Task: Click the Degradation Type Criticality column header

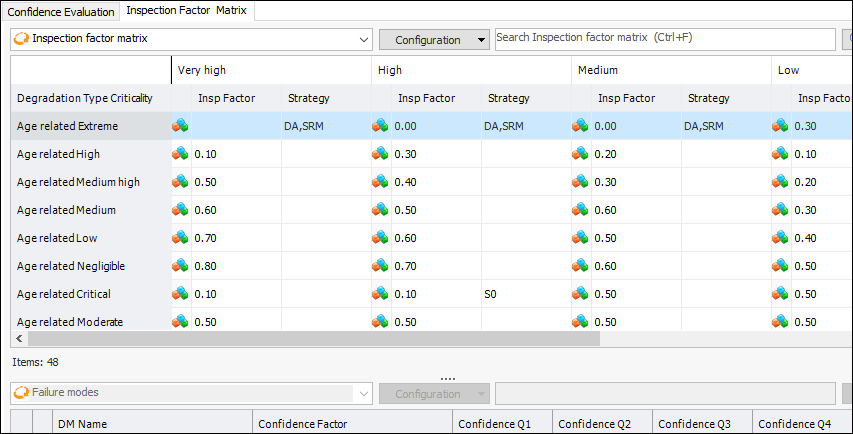Action: (85, 98)
